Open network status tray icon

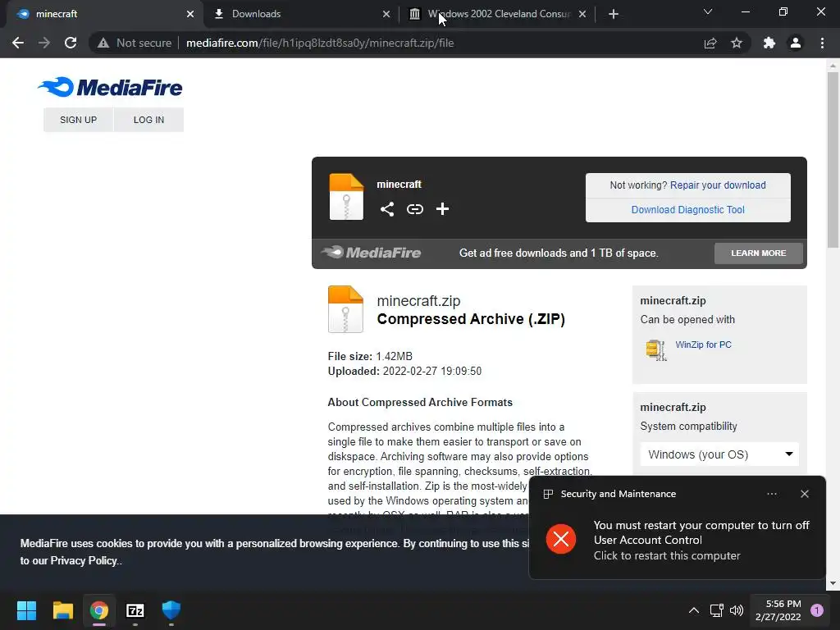point(716,610)
